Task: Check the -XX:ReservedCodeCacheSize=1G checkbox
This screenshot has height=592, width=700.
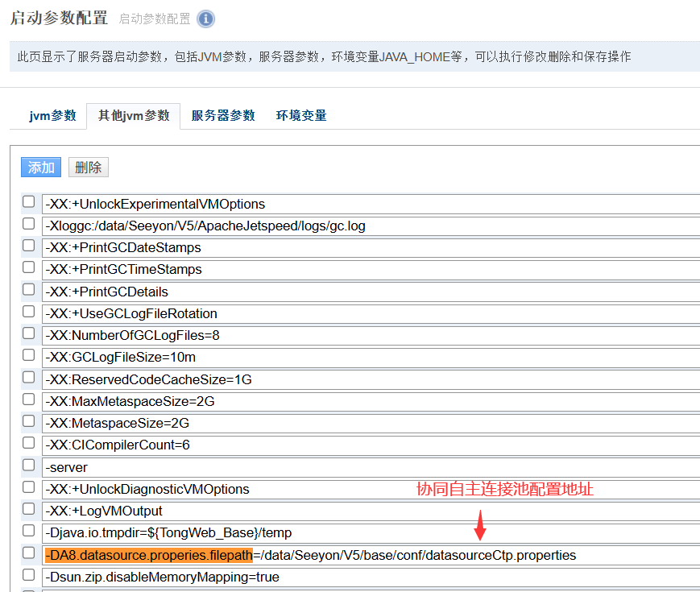Action: tap(28, 378)
